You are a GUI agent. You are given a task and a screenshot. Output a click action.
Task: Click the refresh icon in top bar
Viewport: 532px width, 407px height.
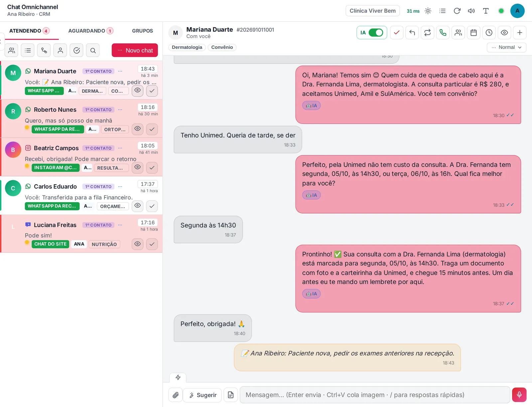coord(457,11)
